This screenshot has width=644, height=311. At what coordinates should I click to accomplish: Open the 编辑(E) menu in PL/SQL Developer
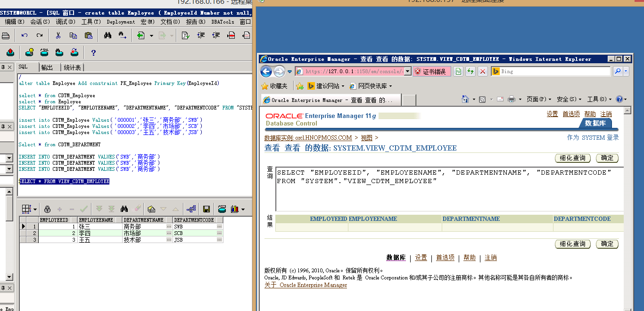[15, 22]
